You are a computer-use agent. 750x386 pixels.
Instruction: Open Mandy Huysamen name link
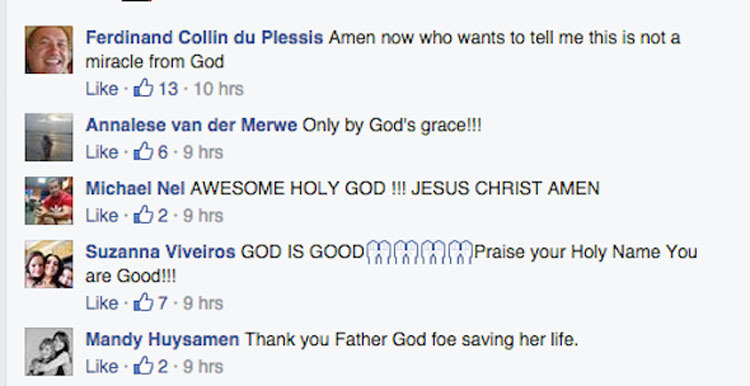(x=162, y=340)
